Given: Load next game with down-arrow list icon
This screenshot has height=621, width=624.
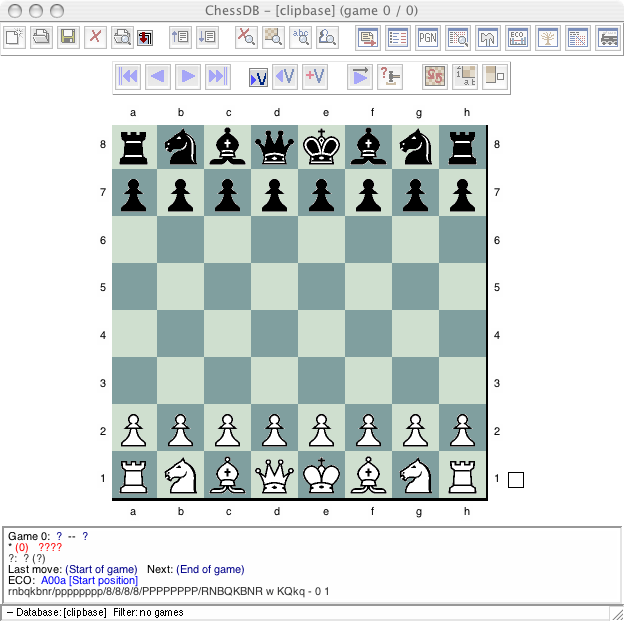Looking at the screenshot, I should (207, 38).
